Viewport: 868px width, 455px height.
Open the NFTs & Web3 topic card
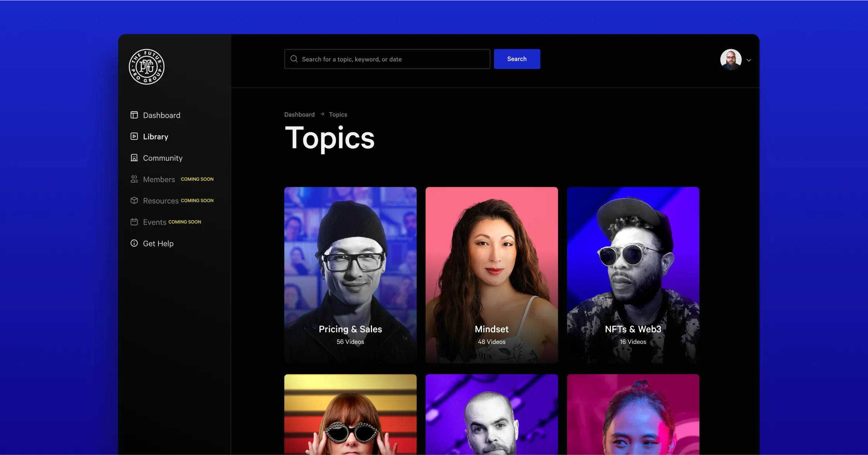(x=633, y=275)
